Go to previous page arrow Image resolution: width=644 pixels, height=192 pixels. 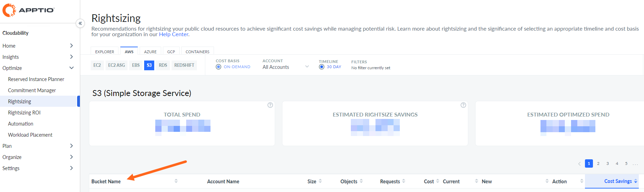pyautogui.click(x=579, y=163)
